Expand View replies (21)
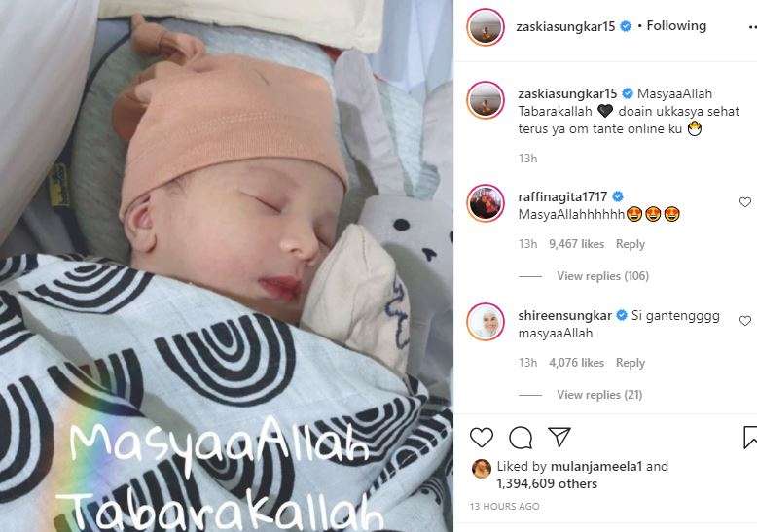 (599, 395)
